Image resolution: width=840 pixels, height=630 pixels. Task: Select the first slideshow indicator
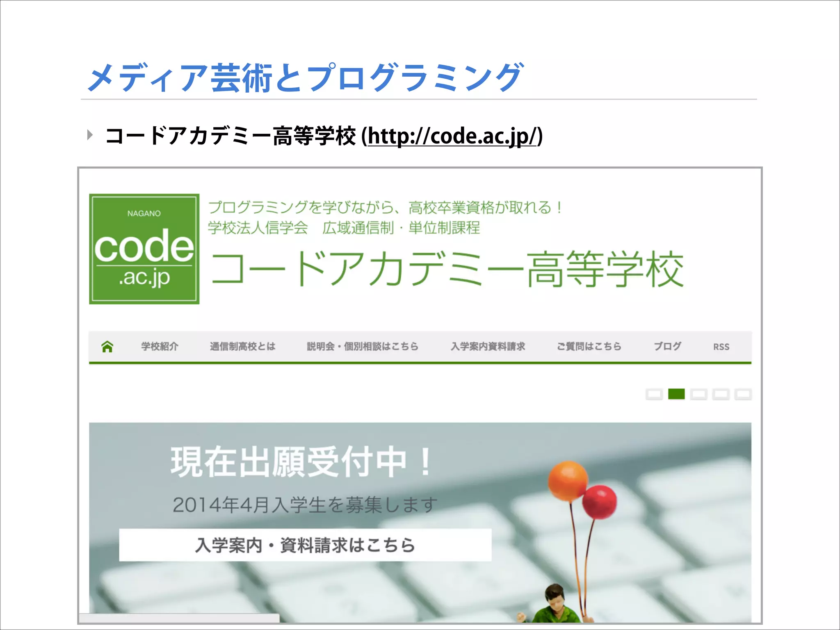[x=654, y=394]
